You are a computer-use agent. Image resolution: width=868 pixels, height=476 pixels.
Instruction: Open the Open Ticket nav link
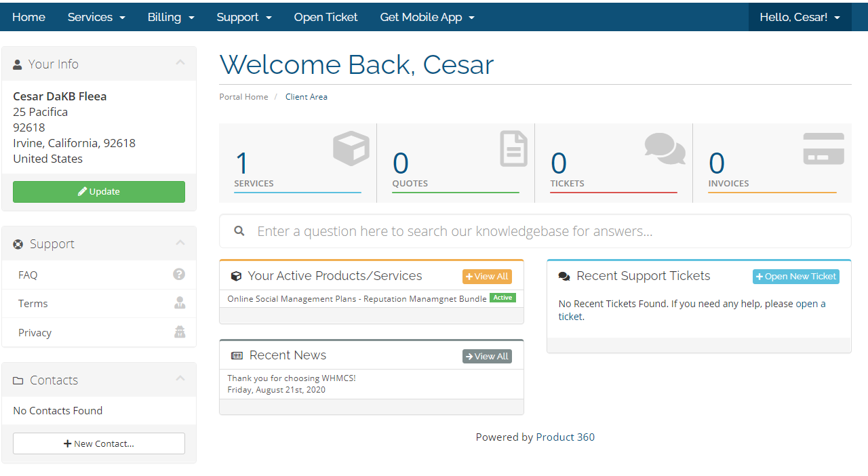pyautogui.click(x=325, y=17)
